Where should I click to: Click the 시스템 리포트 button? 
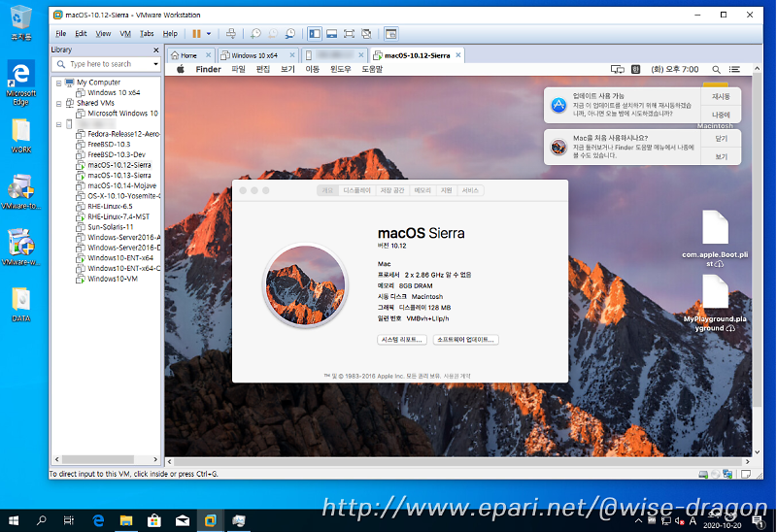point(402,340)
